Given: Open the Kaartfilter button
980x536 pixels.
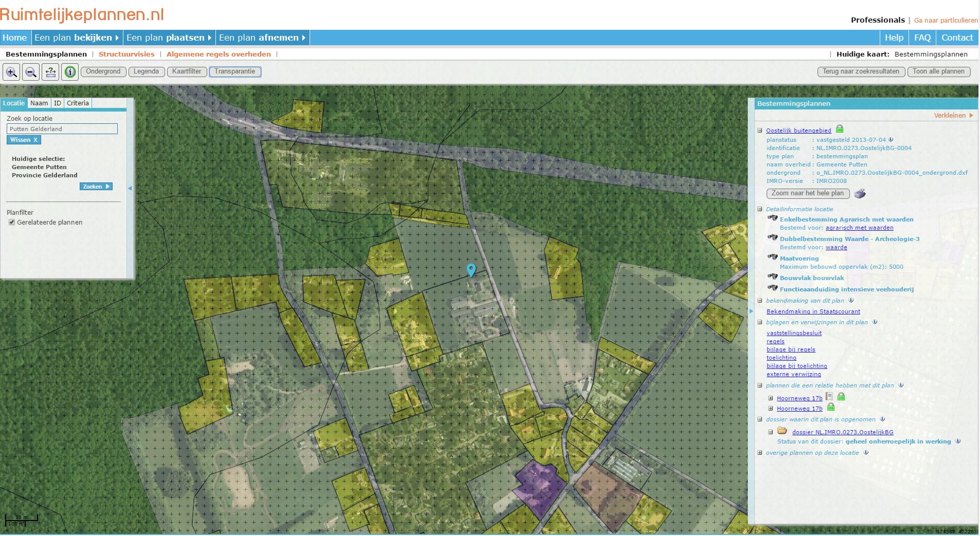Looking at the screenshot, I should (187, 72).
